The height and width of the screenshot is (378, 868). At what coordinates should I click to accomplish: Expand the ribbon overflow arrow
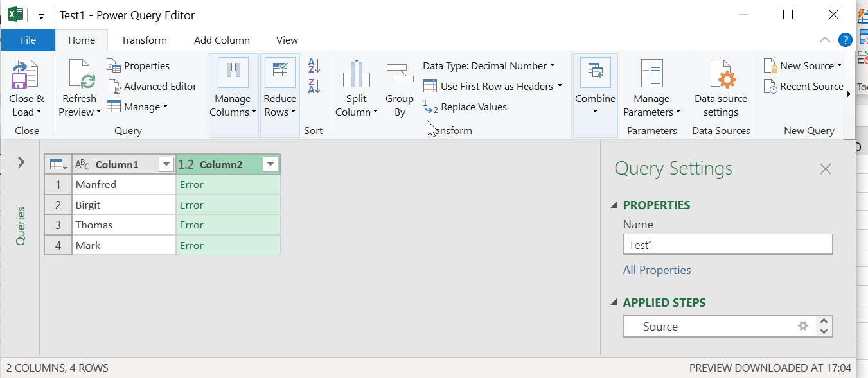point(849,94)
